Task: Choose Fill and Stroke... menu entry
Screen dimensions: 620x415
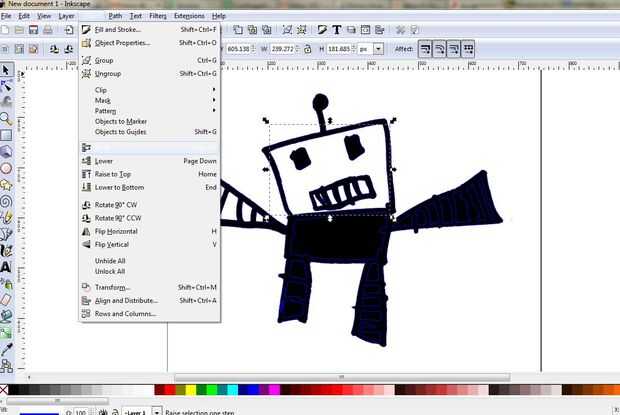Action: [149, 30]
